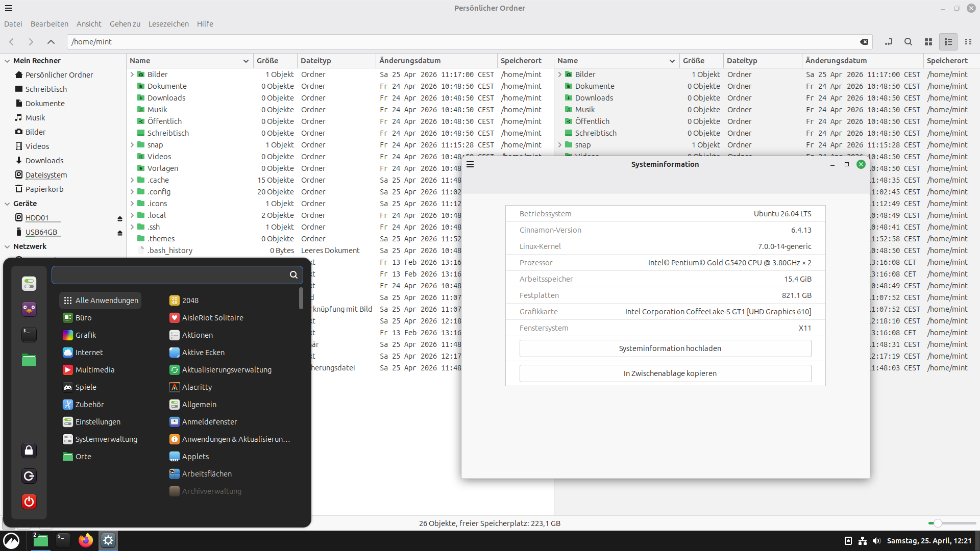Click In Zwischenablage kopieren button
Viewport: 980px width, 551px height.
[665, 373]
